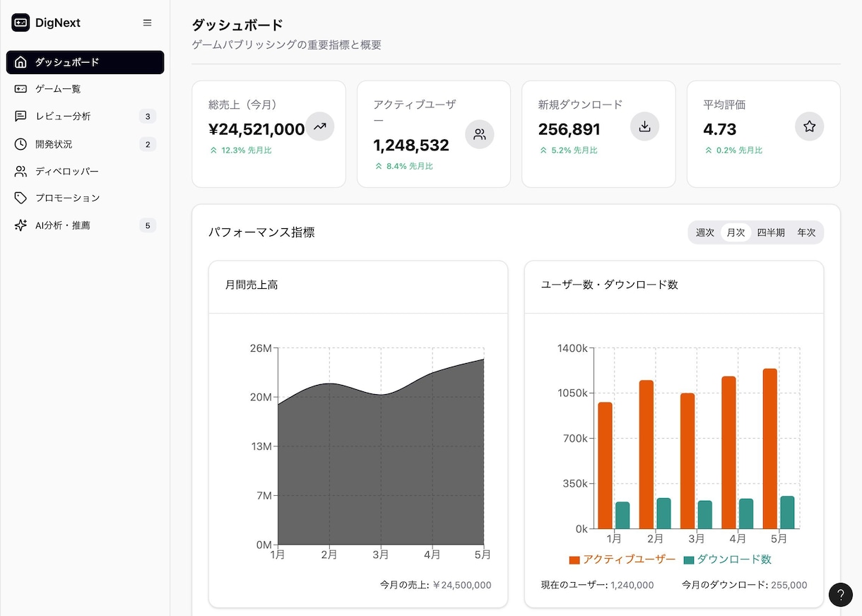This screenshot has height=616, width=862.
Task: Click the 26M axis label on sales chart
Action: (261, 348)
